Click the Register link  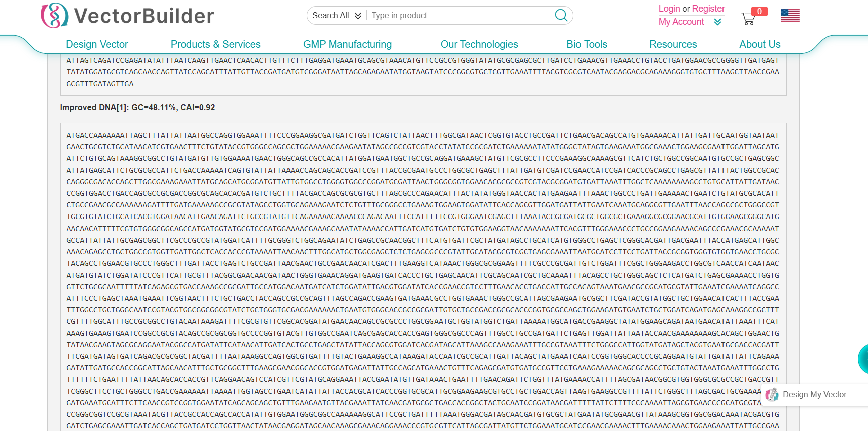708,9
